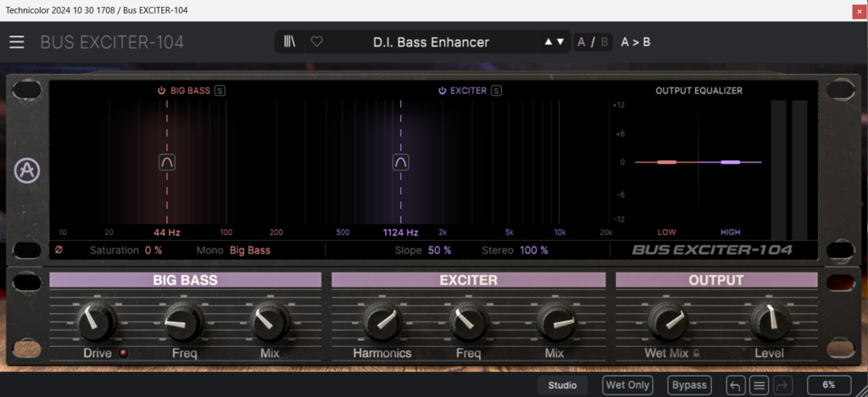Click the Output Level knob
The width and height of the screenshot is (868, 397).
[x=770, y=322]
